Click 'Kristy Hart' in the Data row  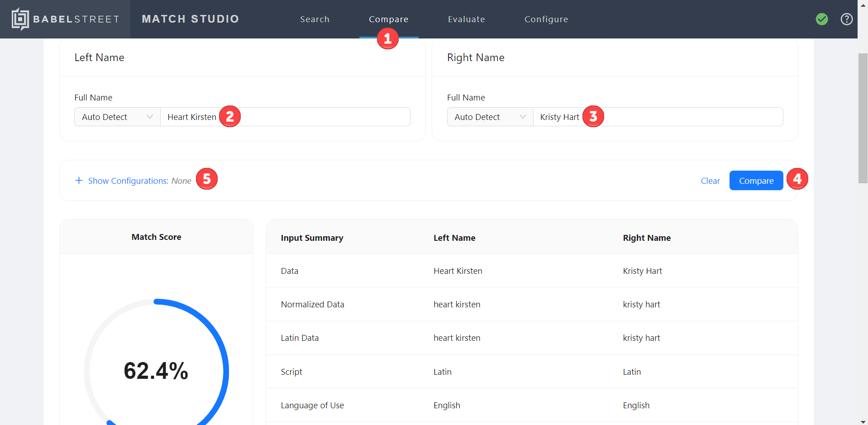point(643,271)
